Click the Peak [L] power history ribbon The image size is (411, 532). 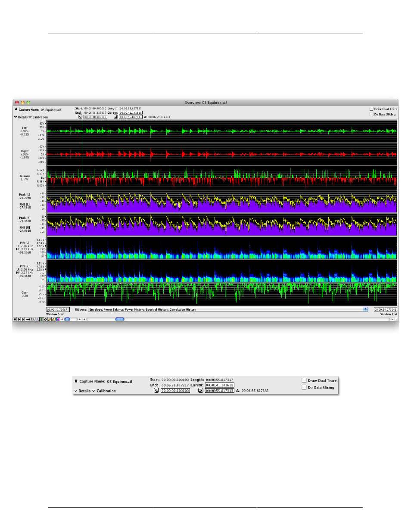222,202
